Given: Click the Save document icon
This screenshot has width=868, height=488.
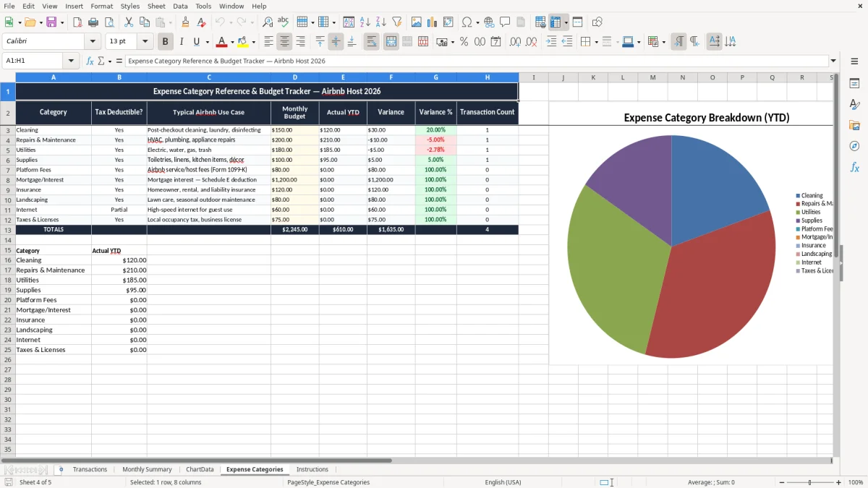Looking at the screenshot, I should (51, 22).
